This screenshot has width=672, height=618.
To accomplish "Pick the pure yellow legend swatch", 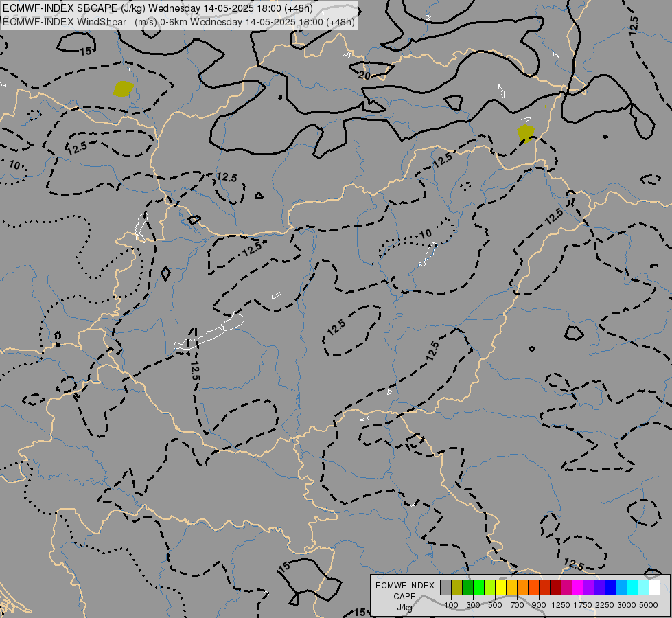I will (x=500, y=587).
